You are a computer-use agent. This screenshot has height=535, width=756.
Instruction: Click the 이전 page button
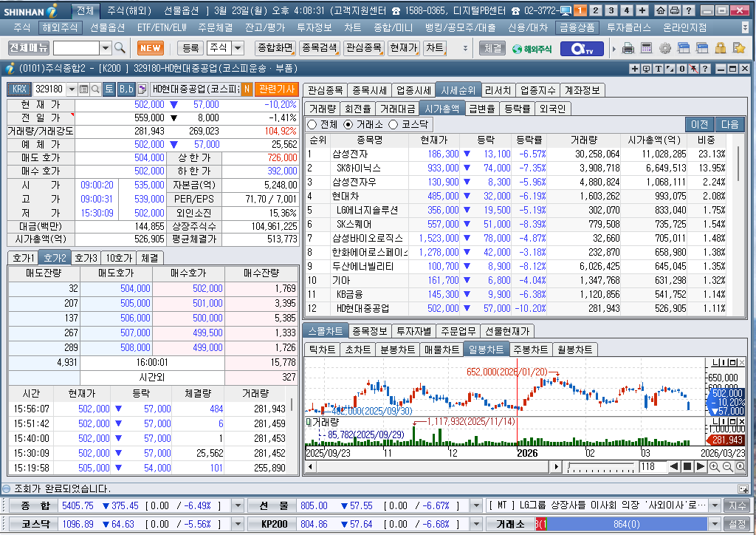click(700, 124)
